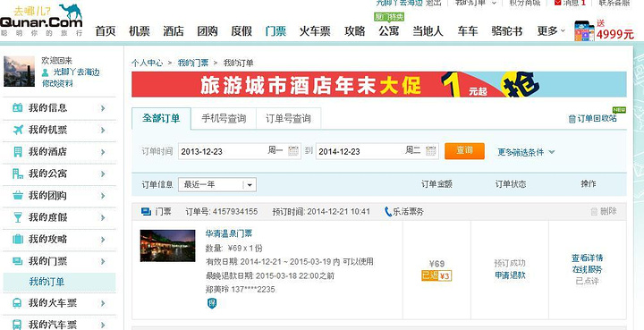
Task: Click the hotel icon beside 我的酒店
Action: [18, 152]
